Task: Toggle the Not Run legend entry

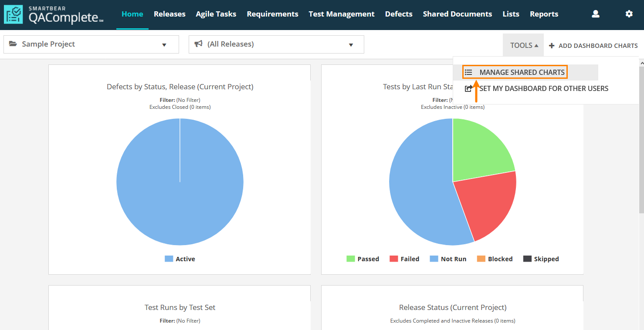Action: (448, 259)
